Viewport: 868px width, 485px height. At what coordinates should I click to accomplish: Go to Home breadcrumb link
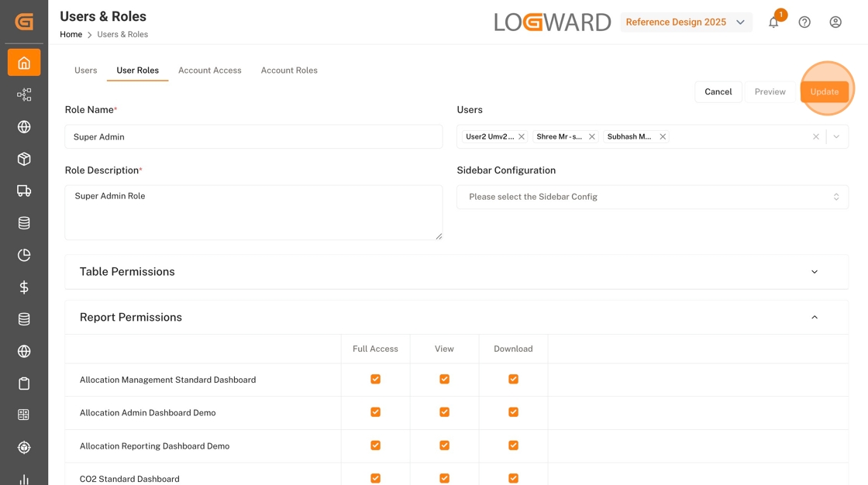pyautogui.click(x=71, y=34)
